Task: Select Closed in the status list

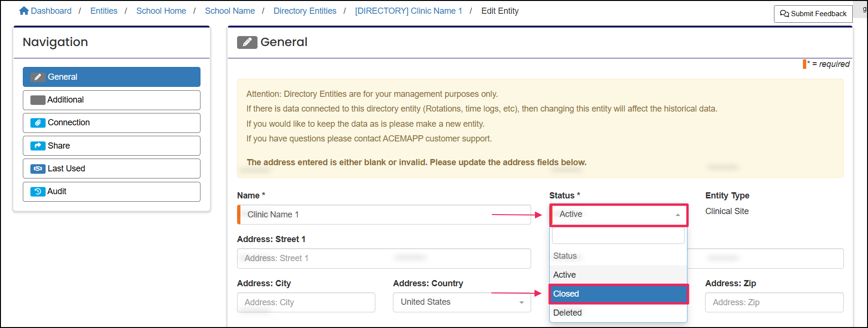Action: [x=619, y=294]
